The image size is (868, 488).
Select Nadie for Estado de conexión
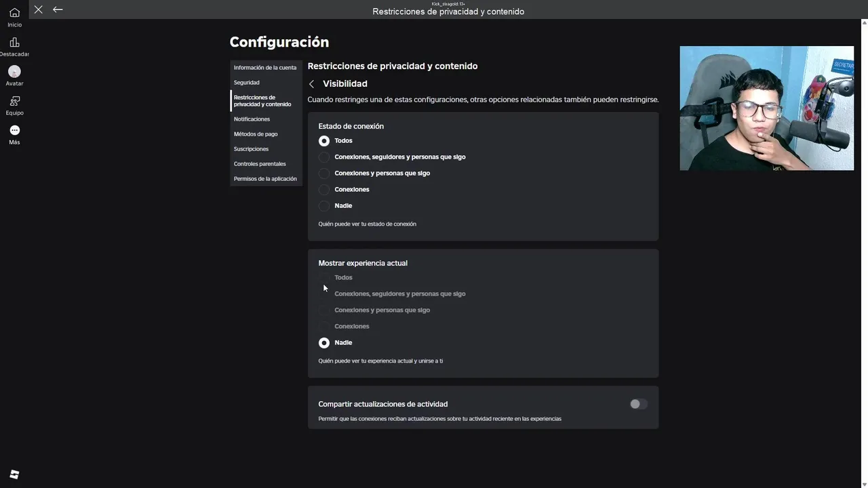point(324,206)
